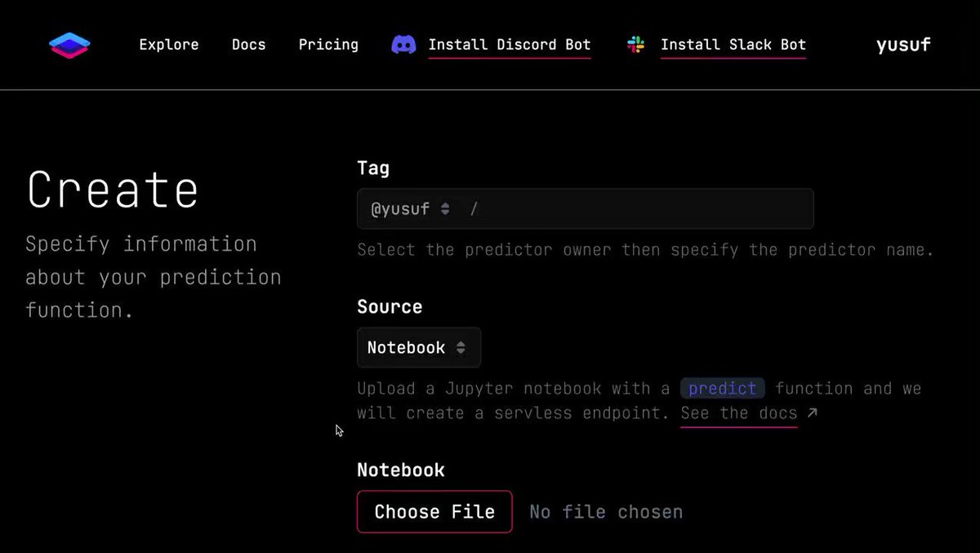The image size is (980, 553).
Task: Click the highlighted predict code chip
Action: (723, 388)
